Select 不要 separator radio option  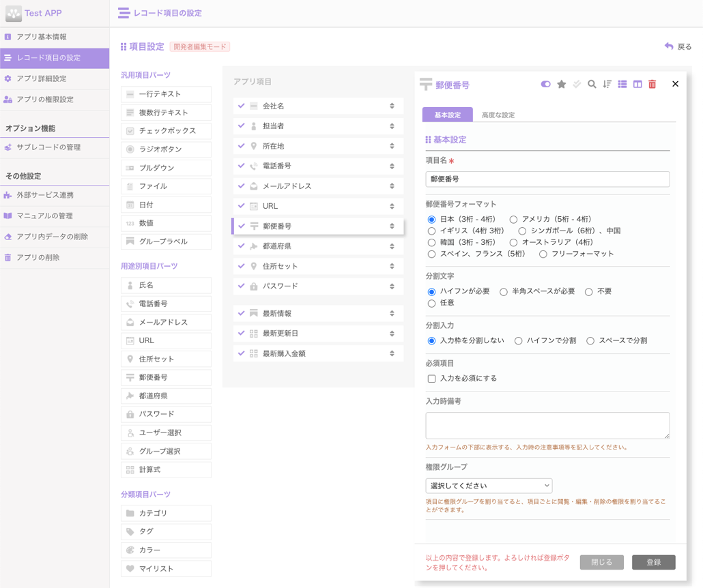pos(588,292)
